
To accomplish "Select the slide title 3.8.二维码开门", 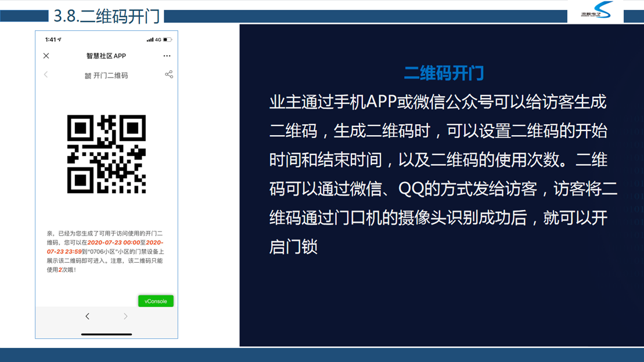I will [x=106, y=16].
